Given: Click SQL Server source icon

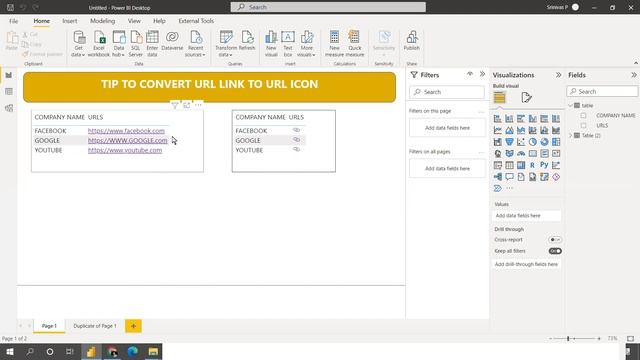Looking at the screenshot, I should (136, 44).
